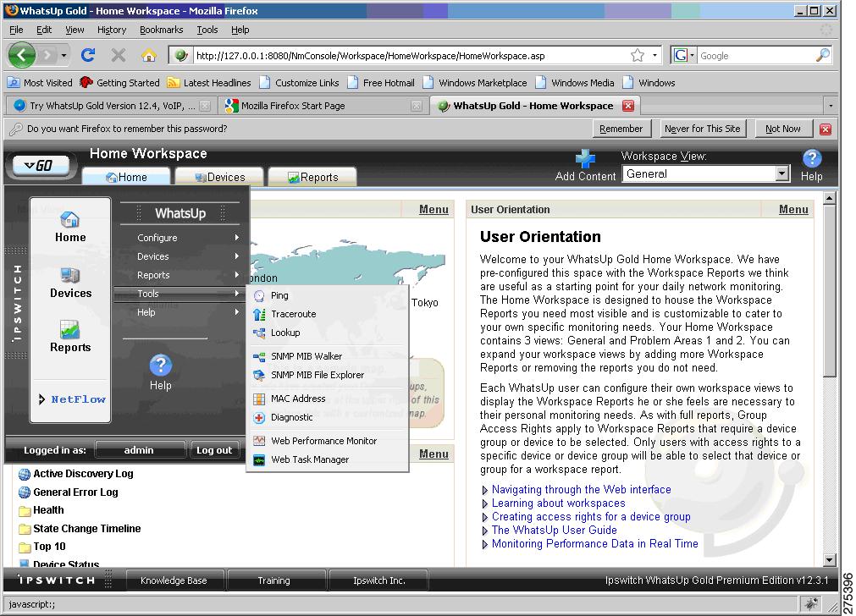Open the list all tabs dropdown
The height and width of the screenshot is (616, 856).
(x=831, y=106)
